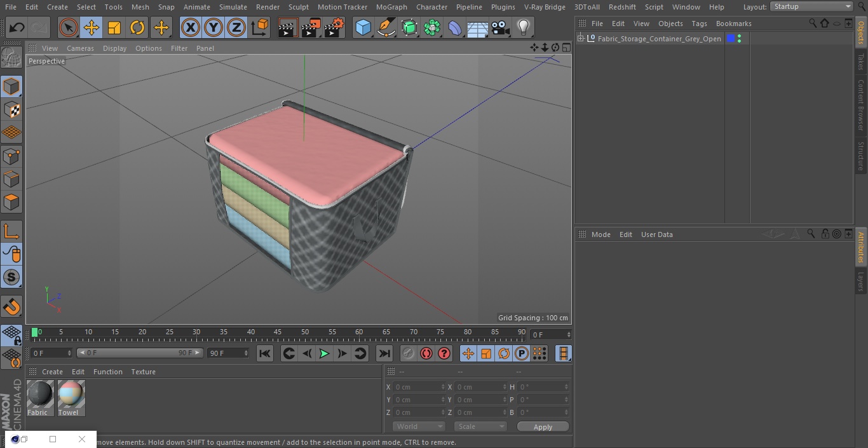Switch to Edges mode
This screenshot has width=868, height=448.
click(11, 179)
